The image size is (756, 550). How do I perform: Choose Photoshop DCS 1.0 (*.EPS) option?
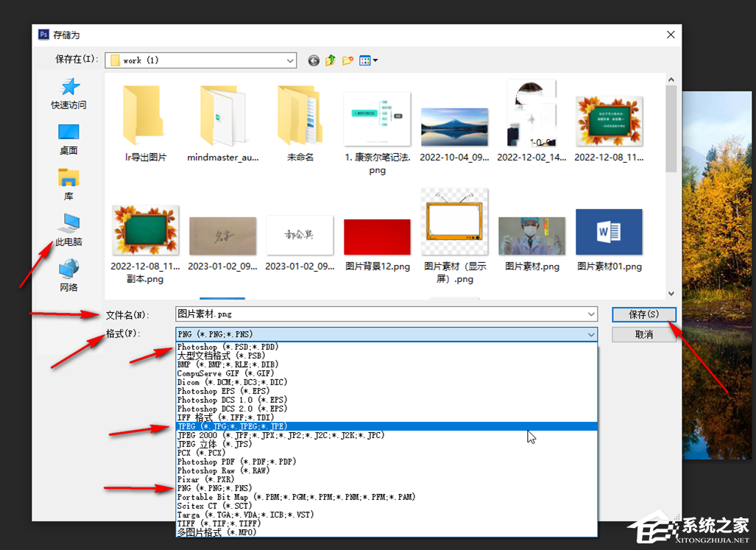[x=386, y=400]
